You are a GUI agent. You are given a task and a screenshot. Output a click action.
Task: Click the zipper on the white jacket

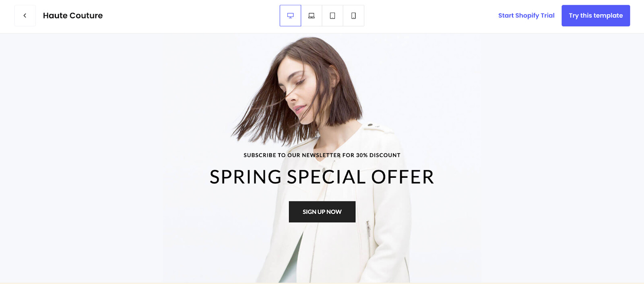pos(368,229)
